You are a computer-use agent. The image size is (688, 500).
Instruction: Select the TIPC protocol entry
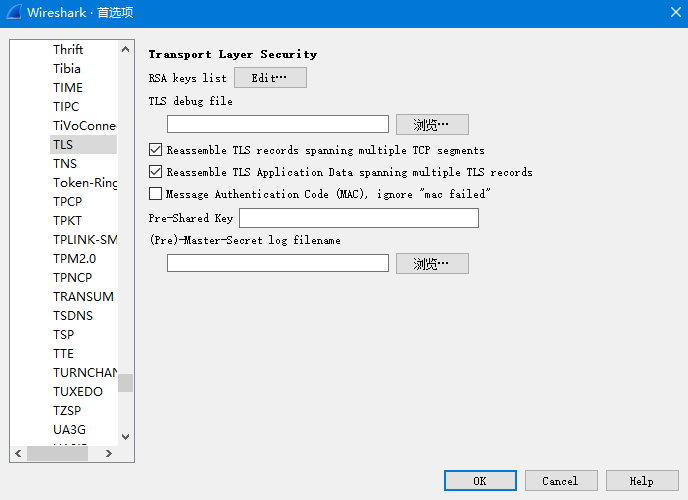[66, 107]
